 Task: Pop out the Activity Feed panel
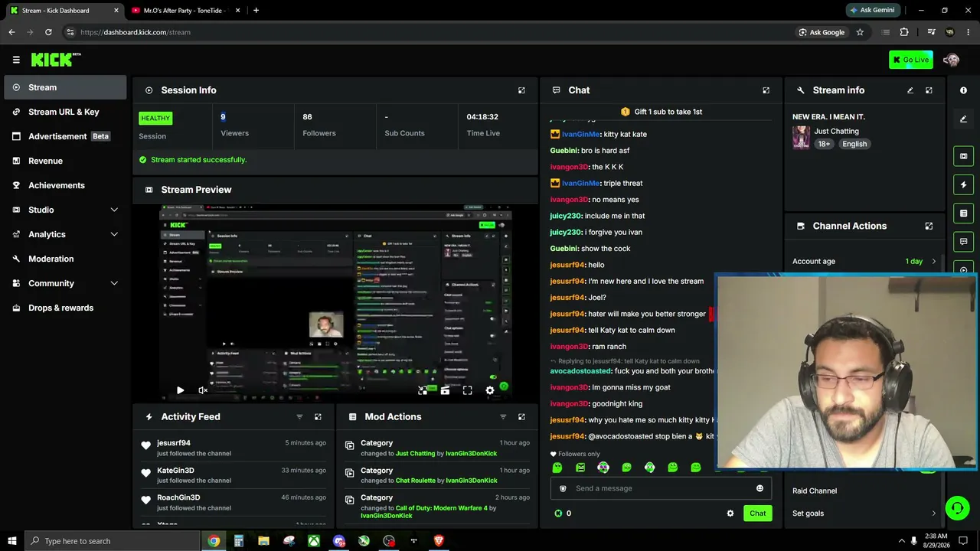point(318,416)
